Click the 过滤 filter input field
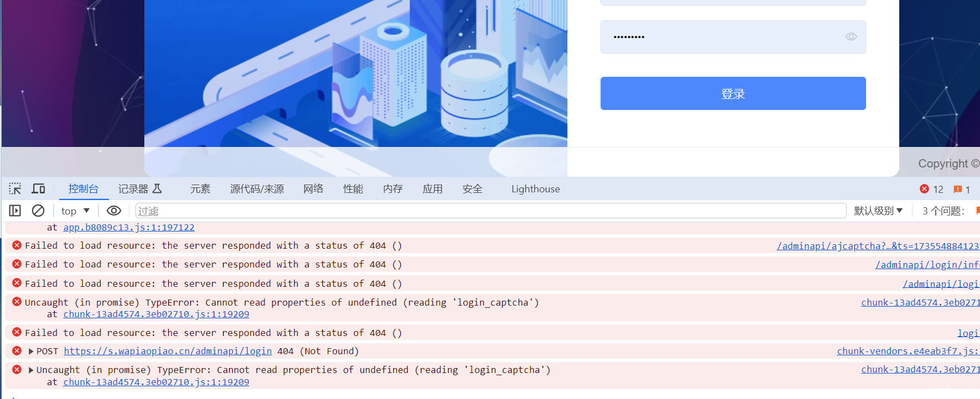 click(x=490, y=211)
